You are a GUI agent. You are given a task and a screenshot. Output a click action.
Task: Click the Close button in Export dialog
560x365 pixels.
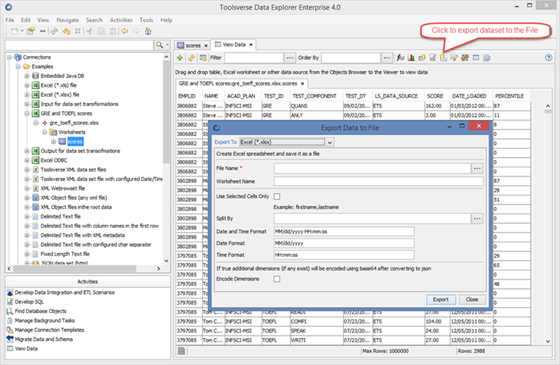[x=472, y=300]
